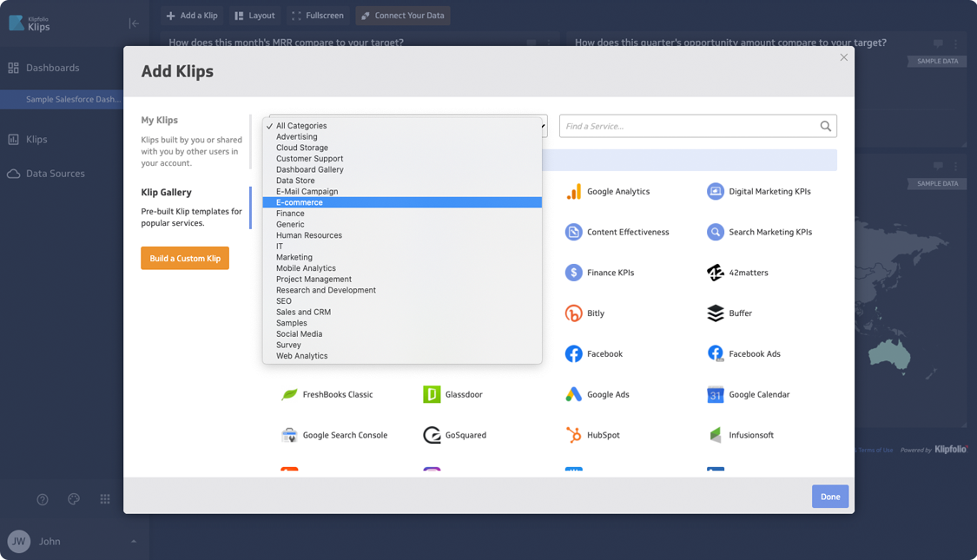977x560 pixels.
Task: Click the Done button
Action: tap(830, 497)
